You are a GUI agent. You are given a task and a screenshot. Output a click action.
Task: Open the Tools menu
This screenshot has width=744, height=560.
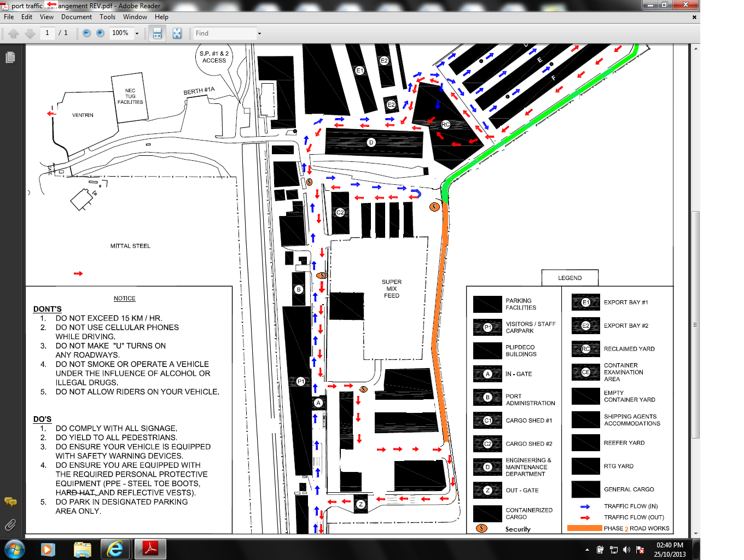click(x=107, y=17)
